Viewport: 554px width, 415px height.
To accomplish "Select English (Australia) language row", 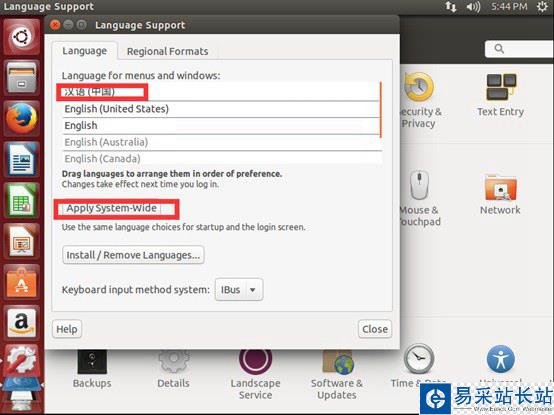I will (x=221, y=142).
